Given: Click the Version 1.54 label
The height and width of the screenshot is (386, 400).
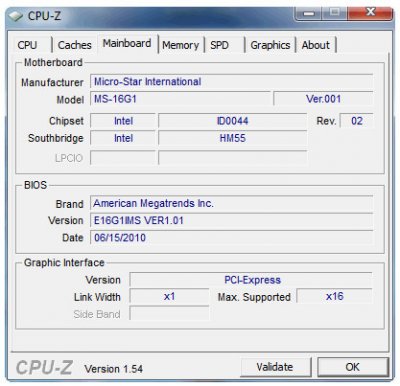Looking at the screenshot, I should point(114,369).
